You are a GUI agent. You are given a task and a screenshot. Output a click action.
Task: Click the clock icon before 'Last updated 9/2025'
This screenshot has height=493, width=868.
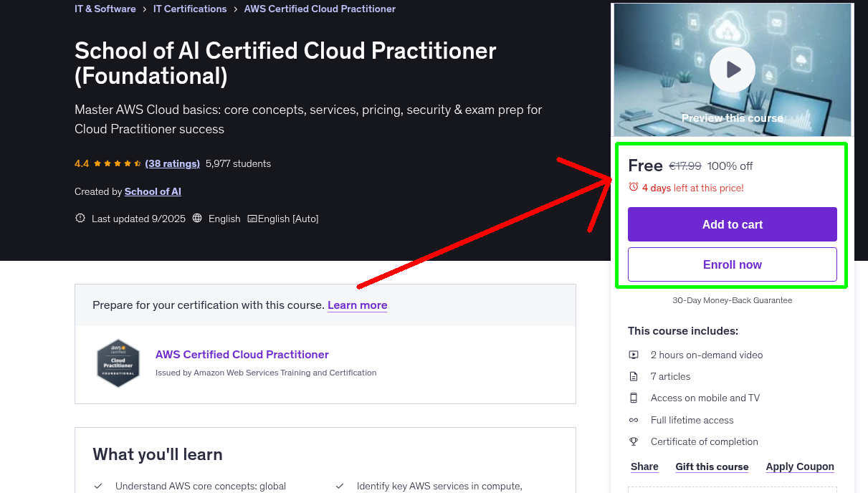(x=80, y=219)
